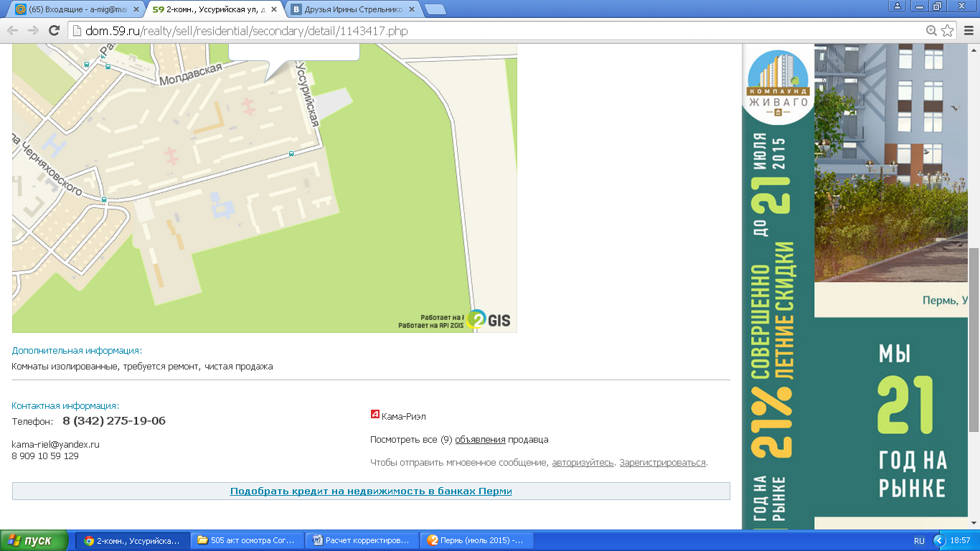Click the 'авторизуйтесь' login link

click(x=583, y=463)
